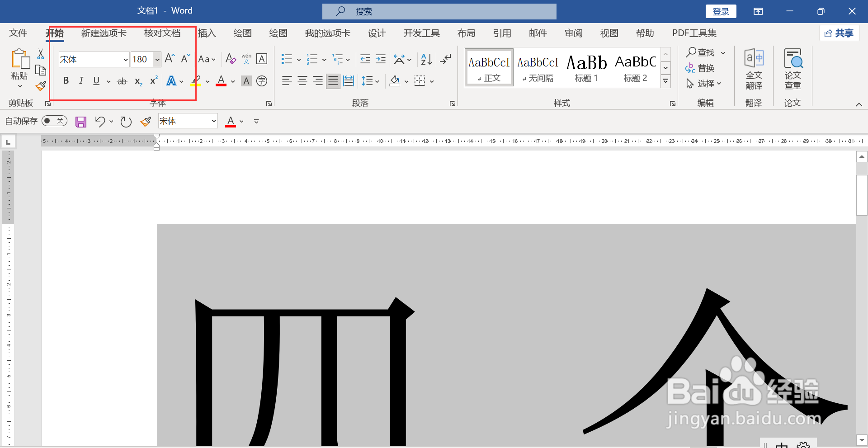Click the Paste clipboard icon
The width and height of the screenshot is (868, 448).
(20, 59)
